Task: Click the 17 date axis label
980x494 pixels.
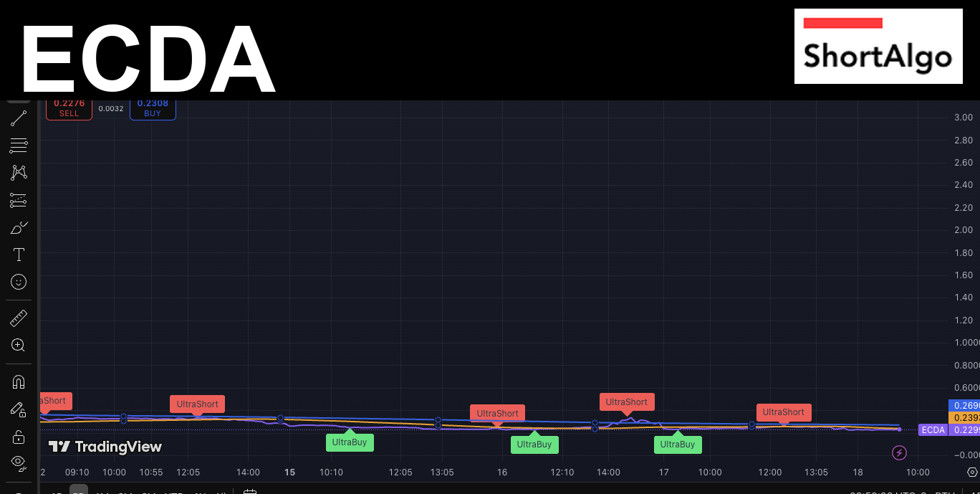Action: (x=664, y=472)
